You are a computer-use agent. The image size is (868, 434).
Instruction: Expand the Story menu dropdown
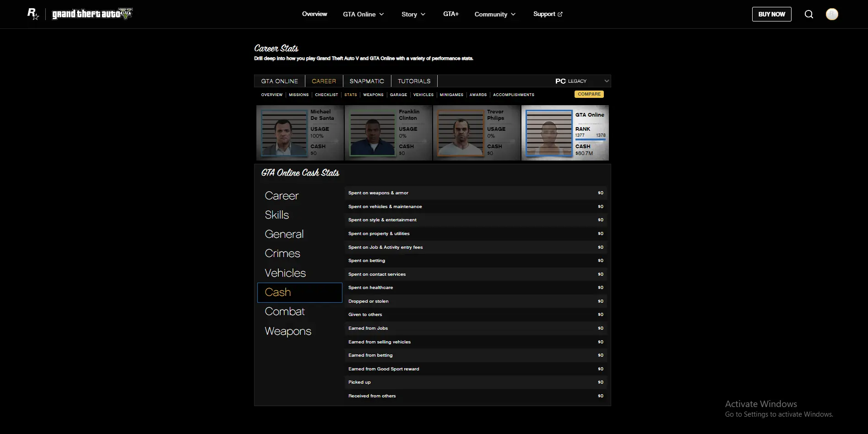click(x=413, y=14)
